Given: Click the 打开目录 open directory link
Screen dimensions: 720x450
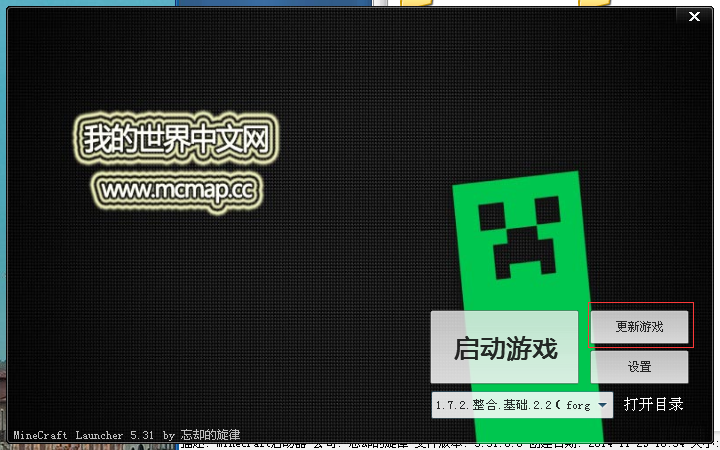Looking at the screenshot, I should coord(653,404).
